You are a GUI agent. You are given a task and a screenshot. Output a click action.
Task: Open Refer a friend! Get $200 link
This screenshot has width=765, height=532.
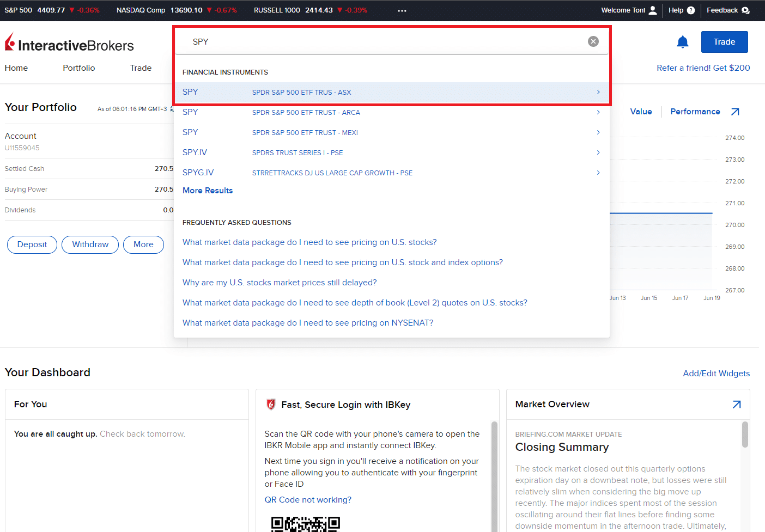pyautogui.click(x=703, y=68)
